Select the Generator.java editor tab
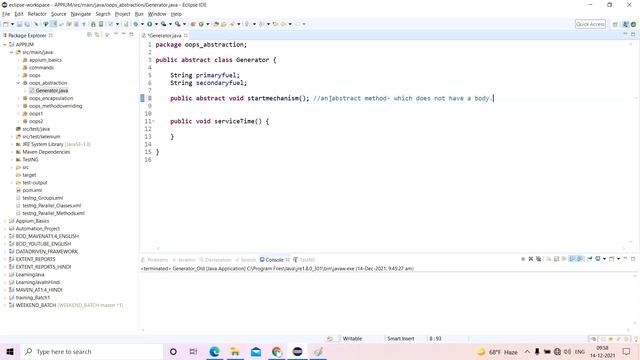 point(164,36)
